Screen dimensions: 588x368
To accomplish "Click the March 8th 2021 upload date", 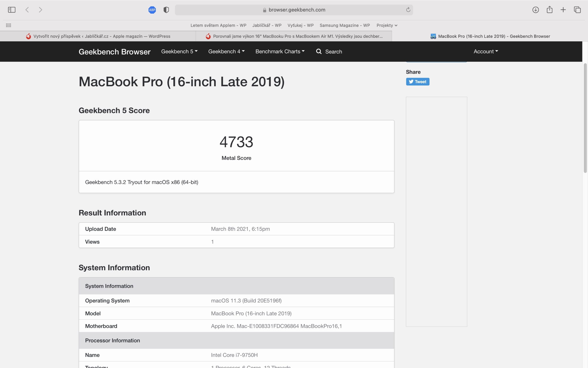I will tap(240, 229).
